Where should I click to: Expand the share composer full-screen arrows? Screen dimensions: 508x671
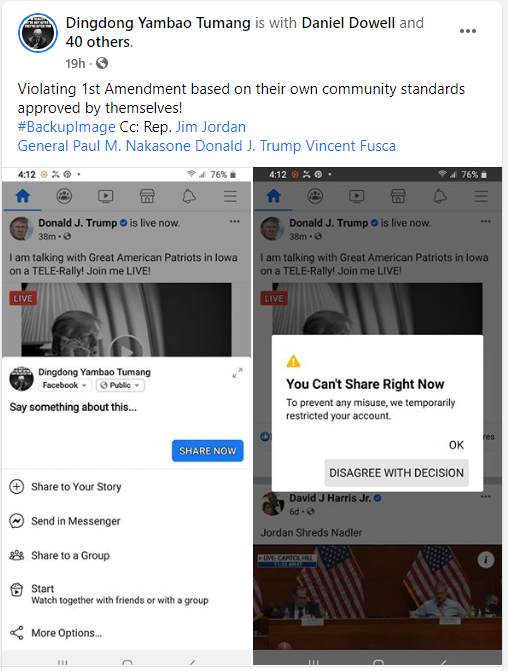tap(238, 373)
